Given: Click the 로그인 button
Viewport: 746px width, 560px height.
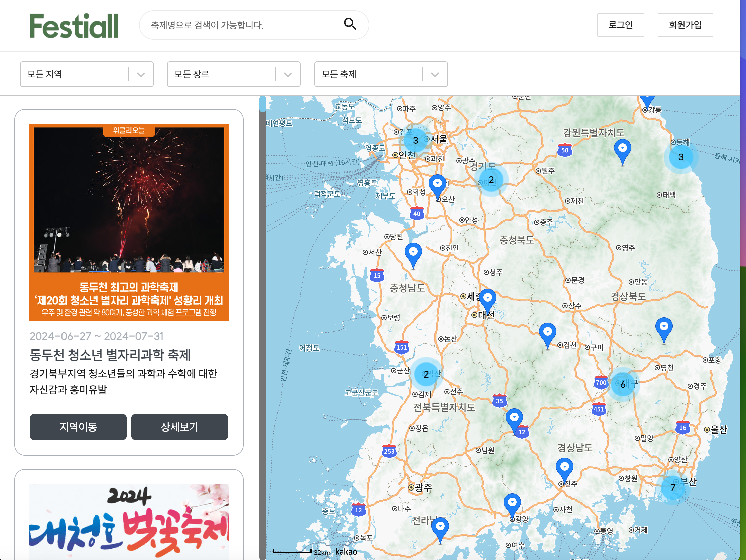Looking at the screenshot, I should tap(620, 25).
